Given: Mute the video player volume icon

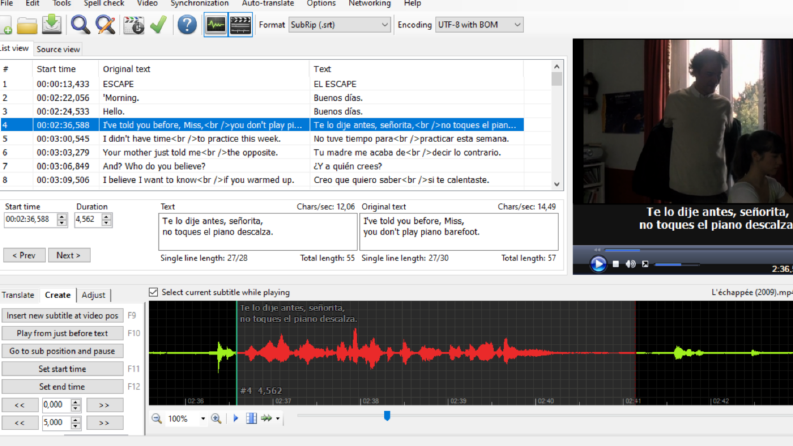Looking at the screenshot, I should tap(630, 264).
